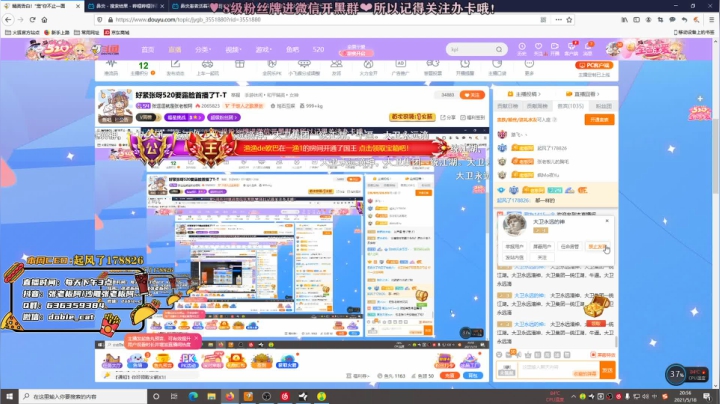
Task: Open the 客户端 download icon in header
Action: (571, 49)
